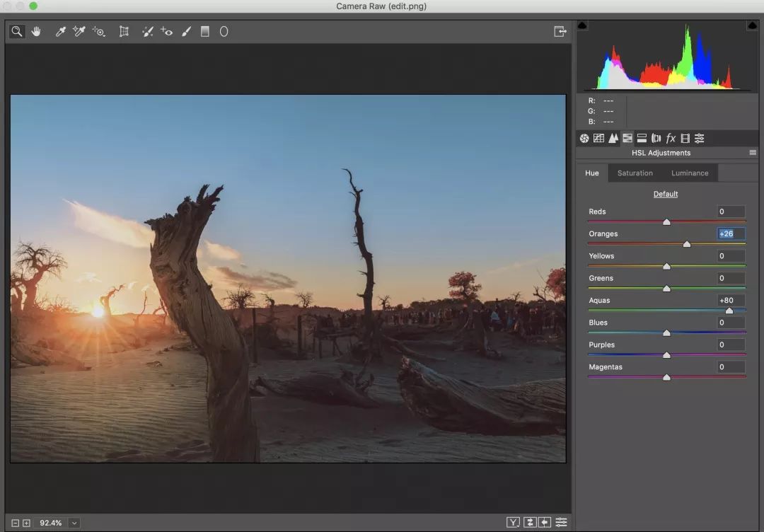Switch to the Saturation tab

(x=635, y=173)
